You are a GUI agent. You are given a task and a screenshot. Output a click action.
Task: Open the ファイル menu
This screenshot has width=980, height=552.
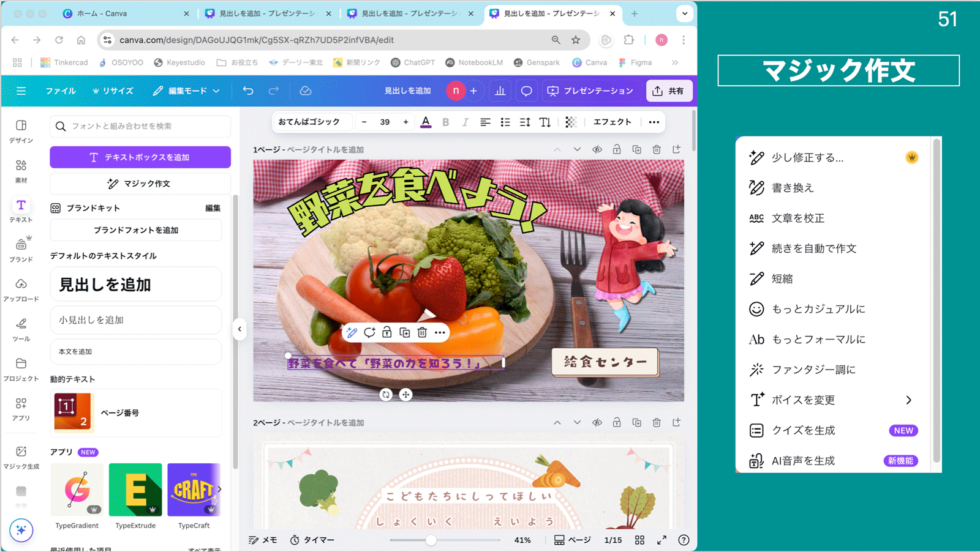click(60, 91)
